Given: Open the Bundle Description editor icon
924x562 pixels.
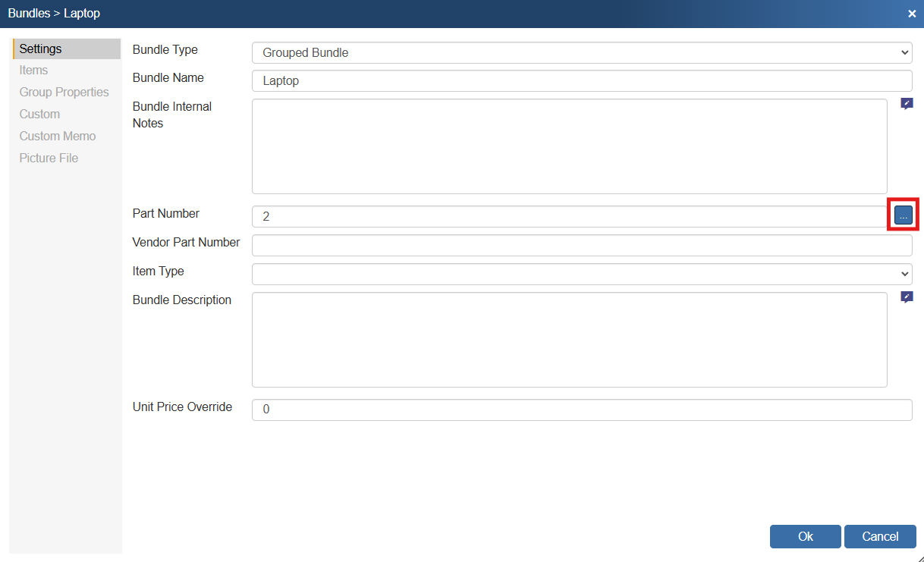Looking at the screenshot, I should [907, 297].
